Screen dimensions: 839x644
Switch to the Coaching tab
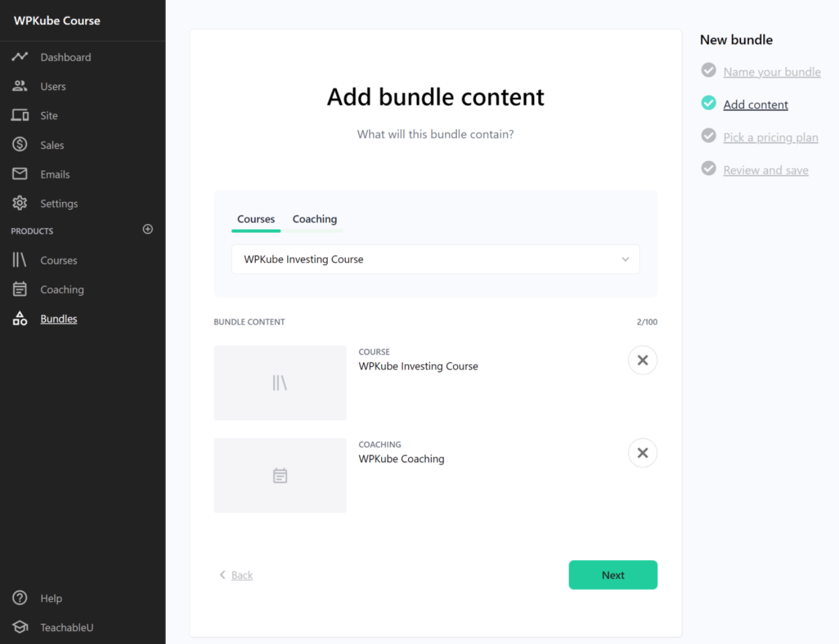pyautogui.click(x=315, y=219)
